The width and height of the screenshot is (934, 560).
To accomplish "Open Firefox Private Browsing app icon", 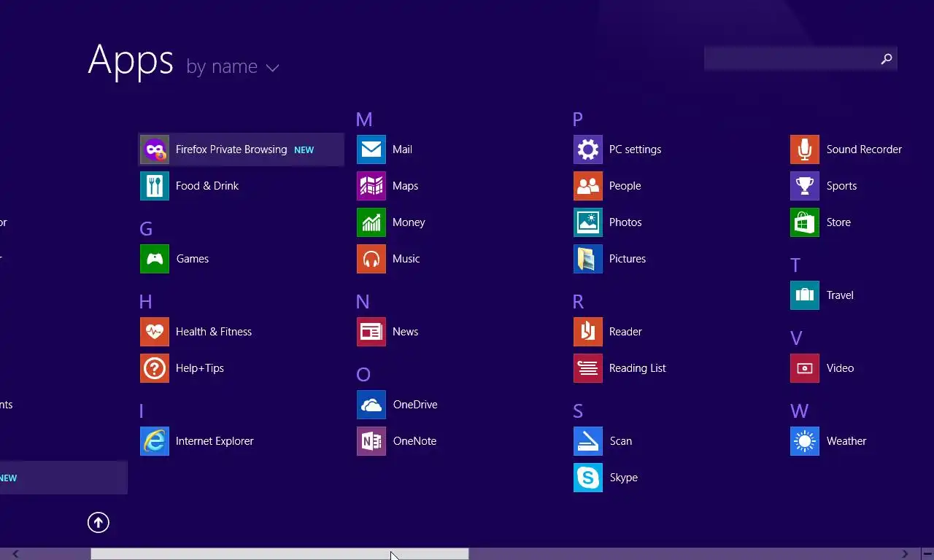I will point(155,149).
